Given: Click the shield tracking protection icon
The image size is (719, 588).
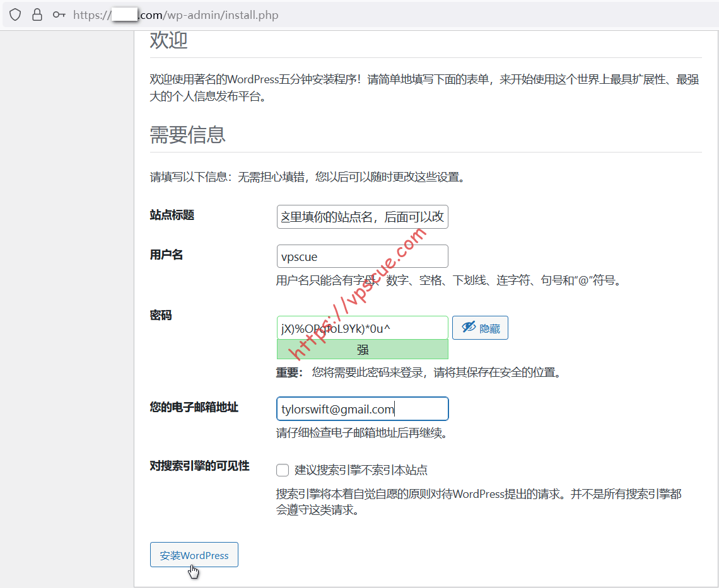Looking at the screenshot, I should [15, 14].
